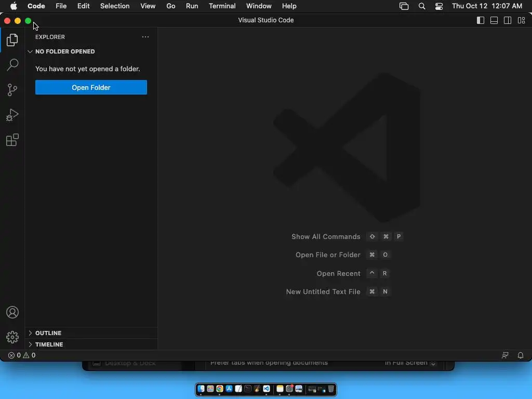Click the Open File or Folder hint

(328, 255)
